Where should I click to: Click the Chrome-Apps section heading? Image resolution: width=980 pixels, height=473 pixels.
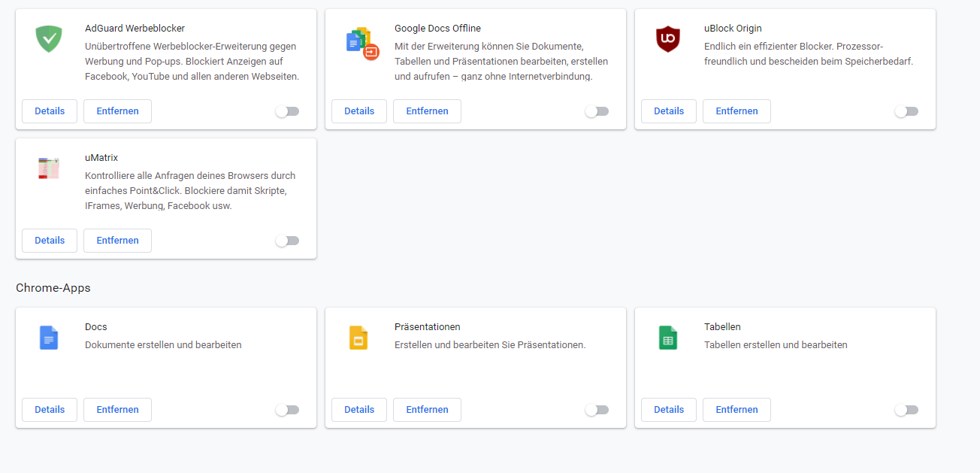coord(53,288)
